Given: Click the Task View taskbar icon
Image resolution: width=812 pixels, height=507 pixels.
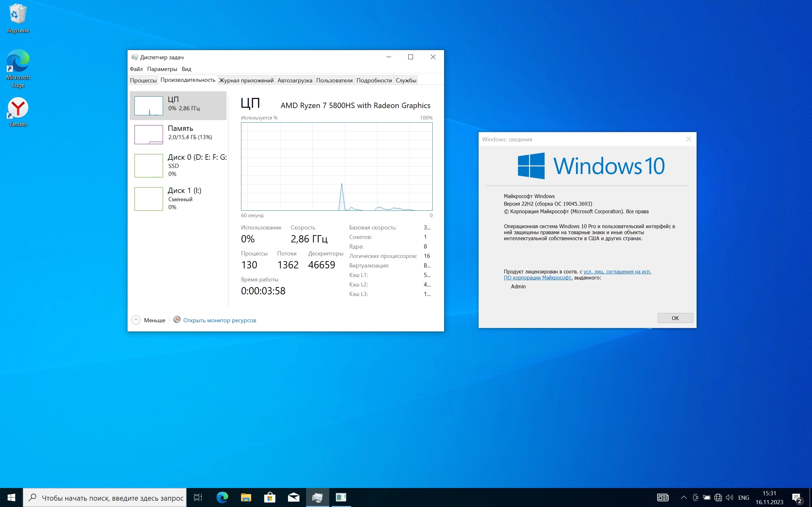Looking at the screenshot, I should point(198,497).
